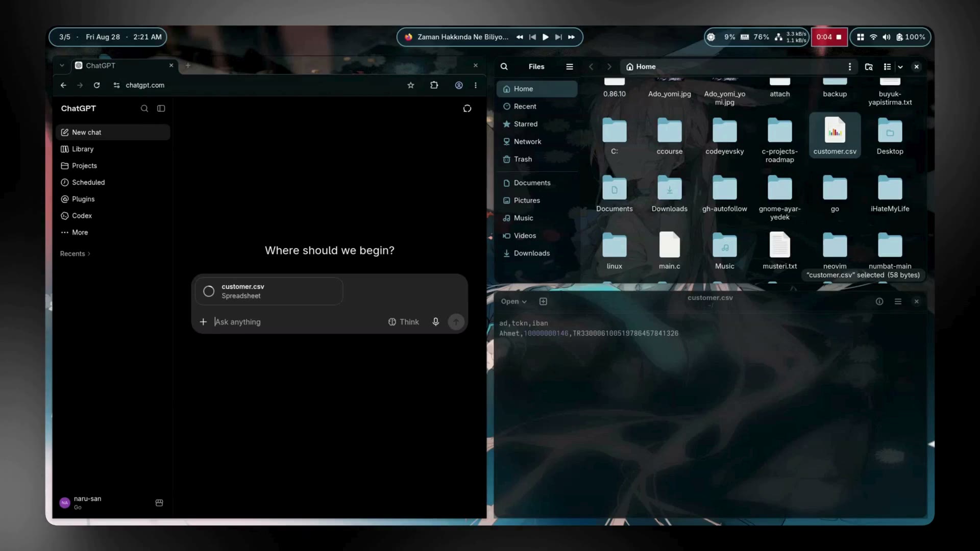This screenshot has width=980, height=551.
Task: Select the gh-autofollow folder
Action: pyautogui.click(x=725, y=193)
